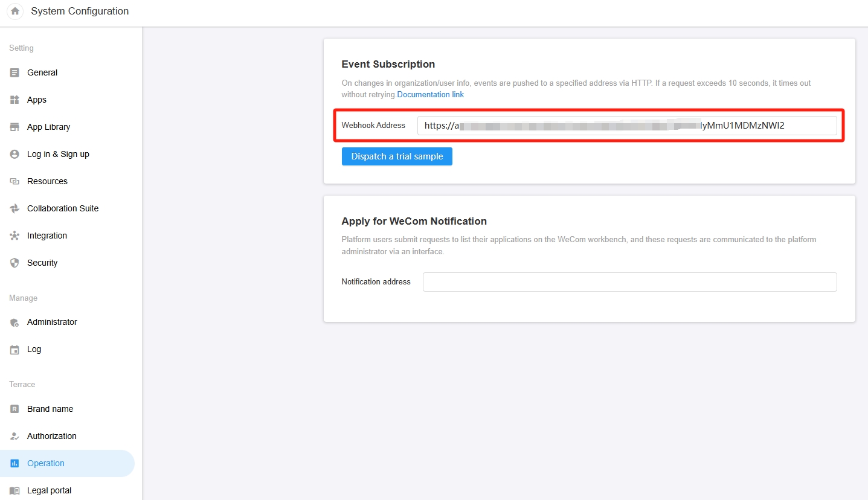Go to the Authorization section
The width and height of the screenshot is (868, 500).
[51, 436]
